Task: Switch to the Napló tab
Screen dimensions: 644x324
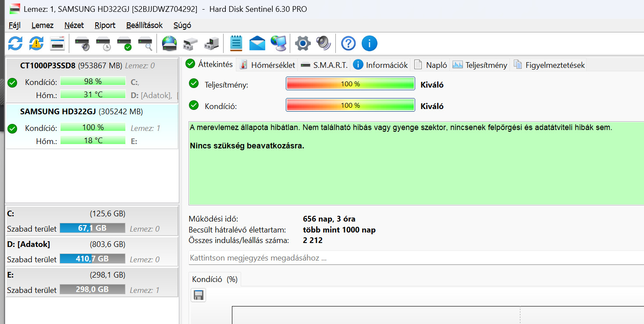Action: click(x=431, y=65)
